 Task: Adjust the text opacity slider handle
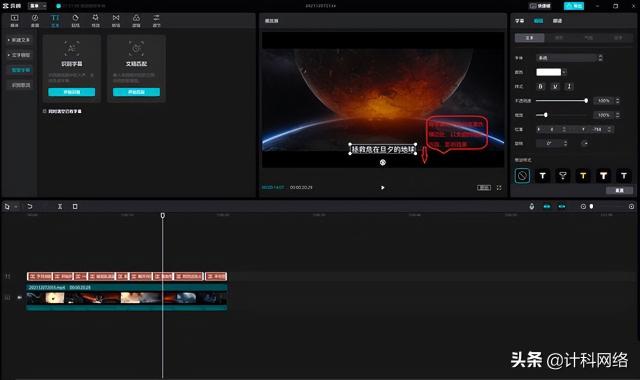[x=586, y=100]
